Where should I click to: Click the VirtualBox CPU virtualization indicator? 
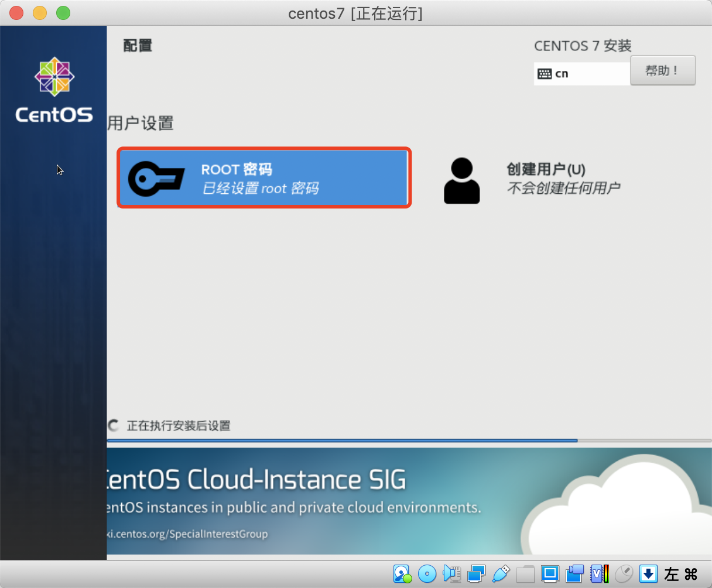[599, 573]
